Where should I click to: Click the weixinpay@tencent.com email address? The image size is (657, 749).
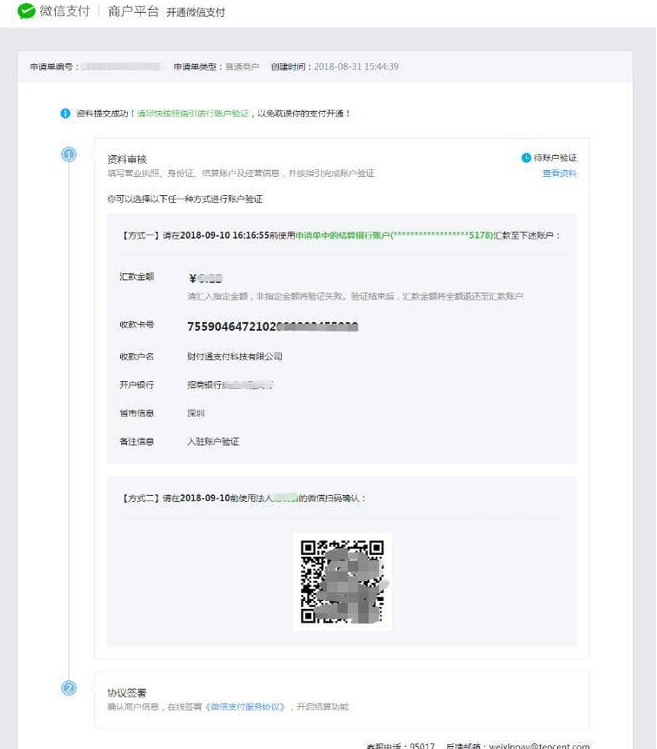click(539, 746)
